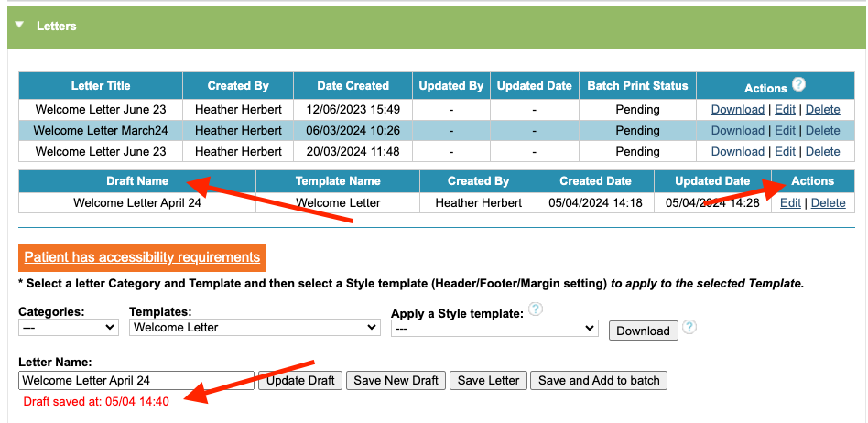The height and width of the screenshot is (423, 868).
Task: Click the Update Draft button
Action: (x=302, y=380)
